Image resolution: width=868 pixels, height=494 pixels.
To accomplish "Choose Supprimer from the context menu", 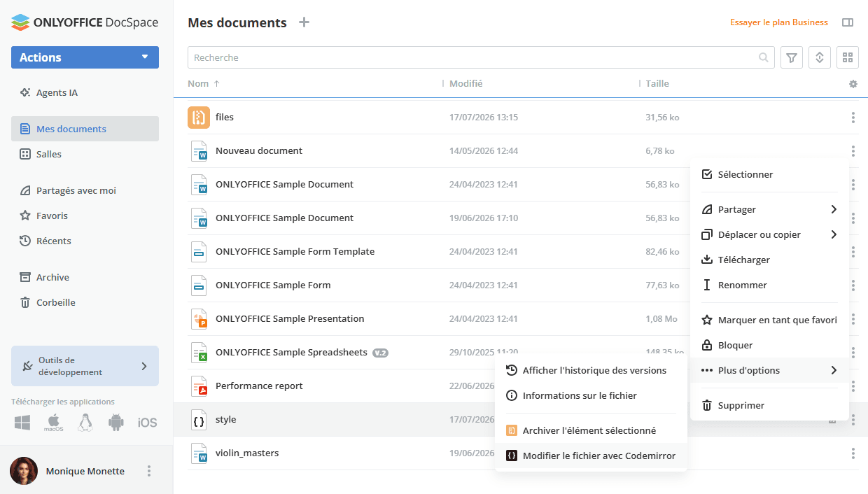I will pyautogui.click(x=769, y=405).
